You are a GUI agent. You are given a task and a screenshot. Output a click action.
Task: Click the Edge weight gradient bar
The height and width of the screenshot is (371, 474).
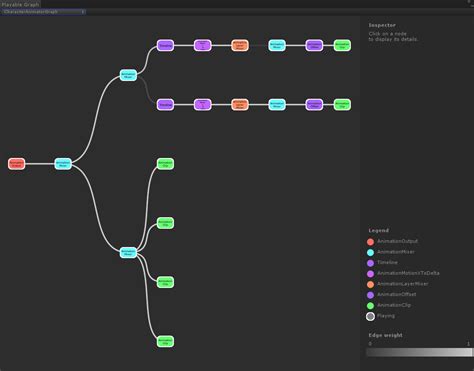[419, 352]
